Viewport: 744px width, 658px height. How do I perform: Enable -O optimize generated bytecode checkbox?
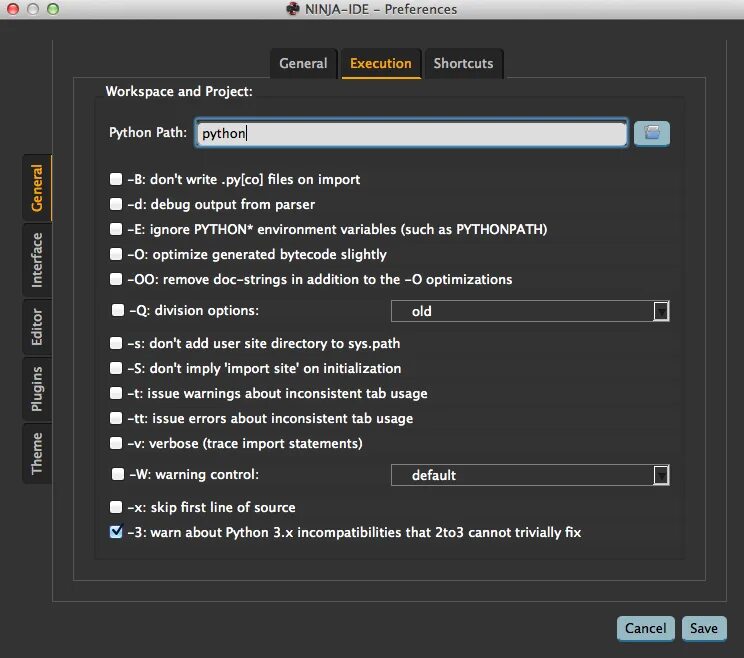116,255
